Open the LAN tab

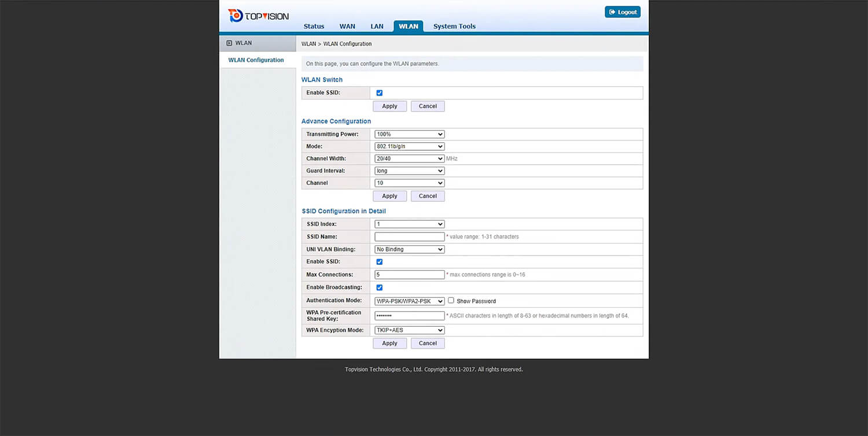(377, 27)
